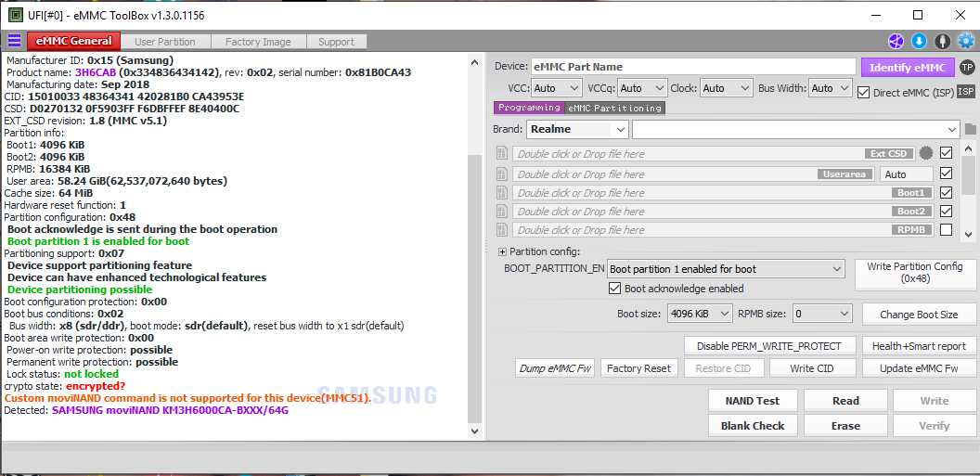Click the folder icon beside the model dropdown
This screenshot has height=476, width=980.
pyautogui.click(x=970, y=130)
